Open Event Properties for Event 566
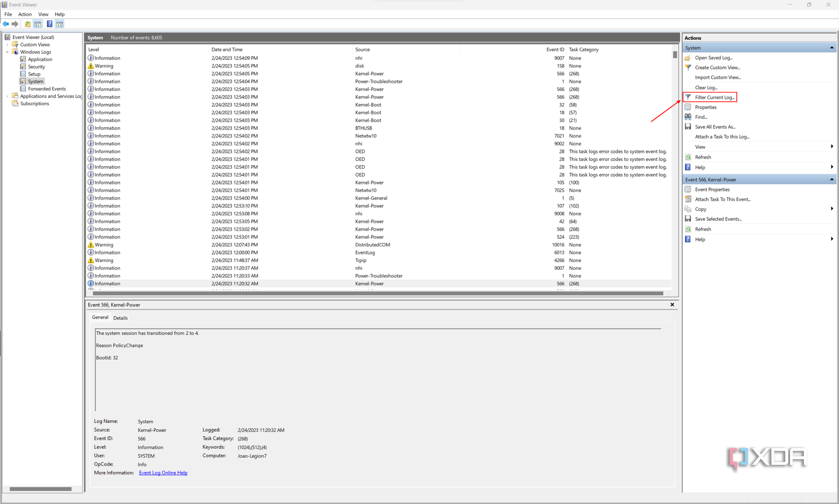839x504 pixels. (711, 189)
